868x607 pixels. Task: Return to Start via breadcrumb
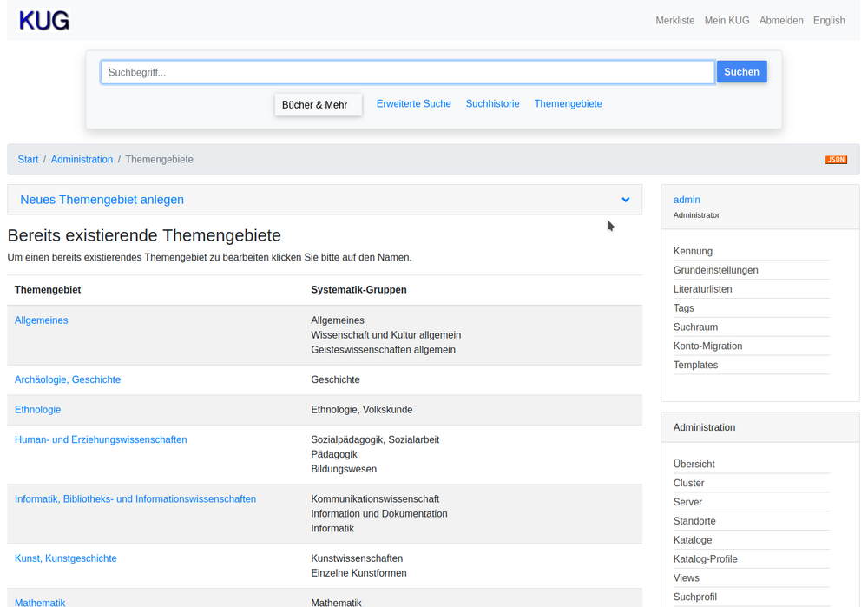[x=28, y=160]
